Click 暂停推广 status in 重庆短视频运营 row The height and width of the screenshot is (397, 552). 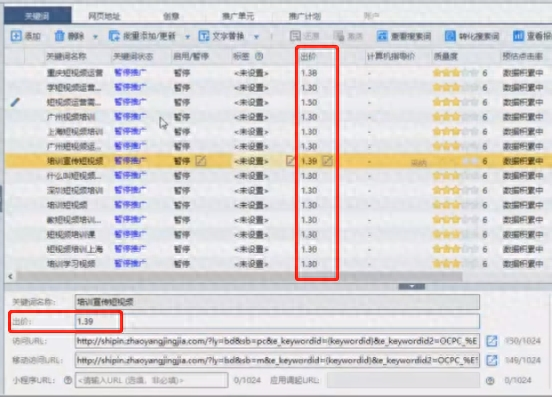click(130, 73)
